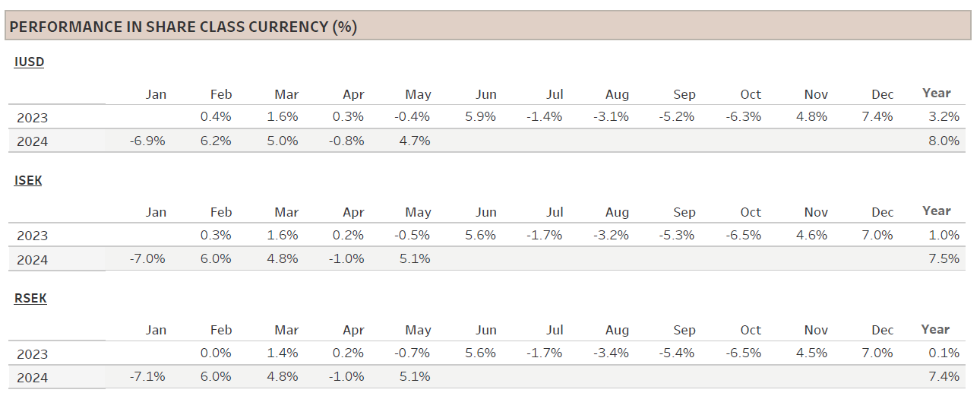Click the ISEK share class label
This screenshot has height=396, width=980.
[x=28, y=181]
